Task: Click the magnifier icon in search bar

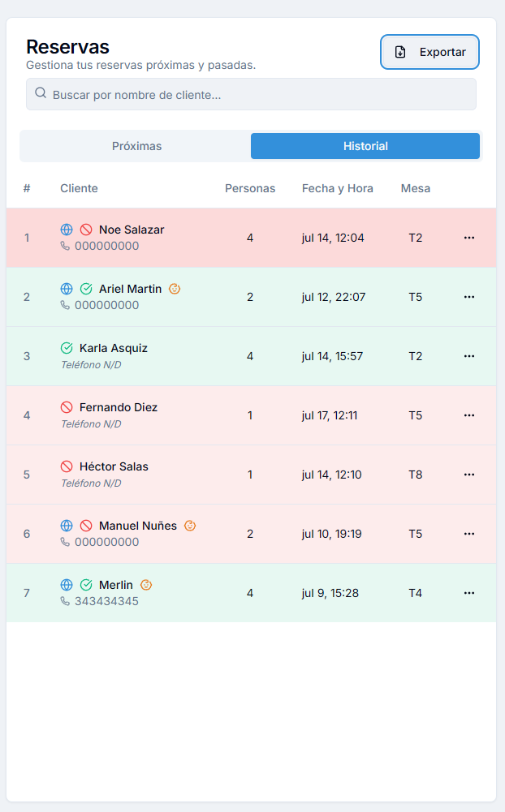Action: click(41, 94)
